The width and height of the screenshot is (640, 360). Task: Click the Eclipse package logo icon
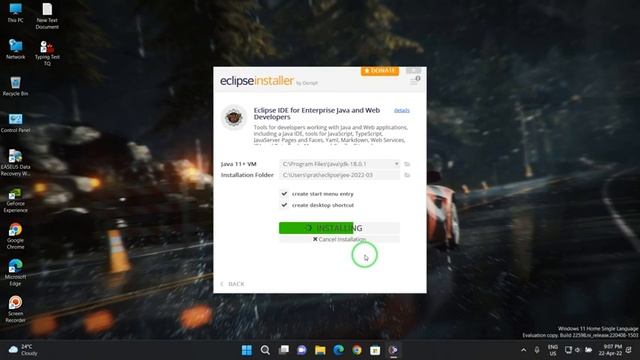234,118
